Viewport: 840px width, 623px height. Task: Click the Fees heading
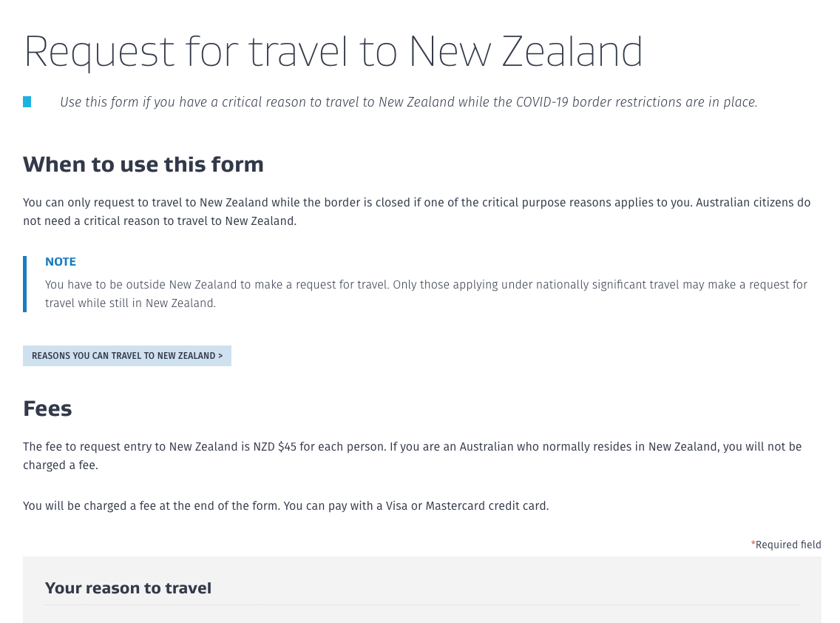[47, 408]
